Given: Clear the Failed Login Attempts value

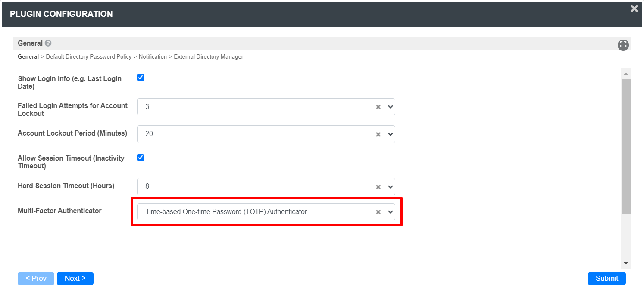Looking at the screenshot, I should pos(378,107).
